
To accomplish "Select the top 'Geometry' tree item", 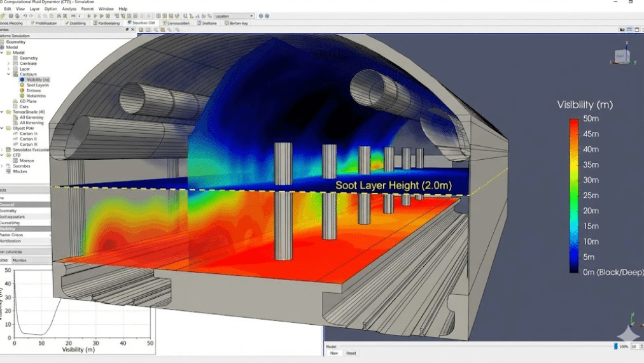I will [16, 42].
